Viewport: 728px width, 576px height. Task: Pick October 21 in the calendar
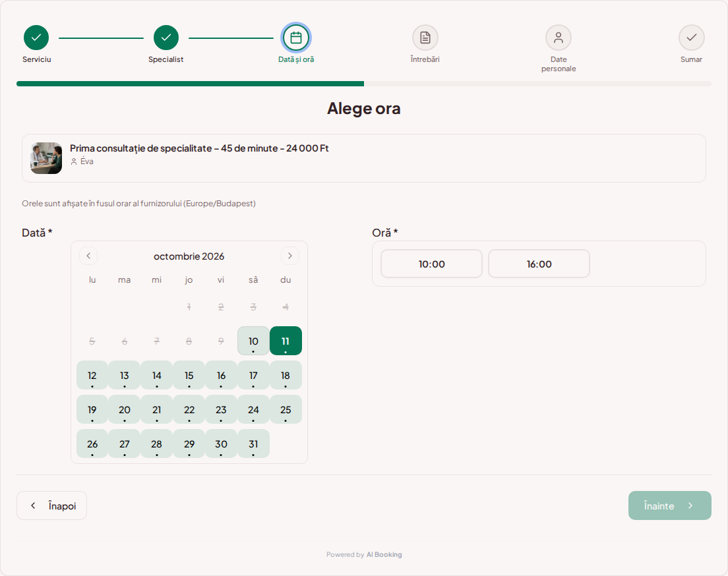point(156,410)
